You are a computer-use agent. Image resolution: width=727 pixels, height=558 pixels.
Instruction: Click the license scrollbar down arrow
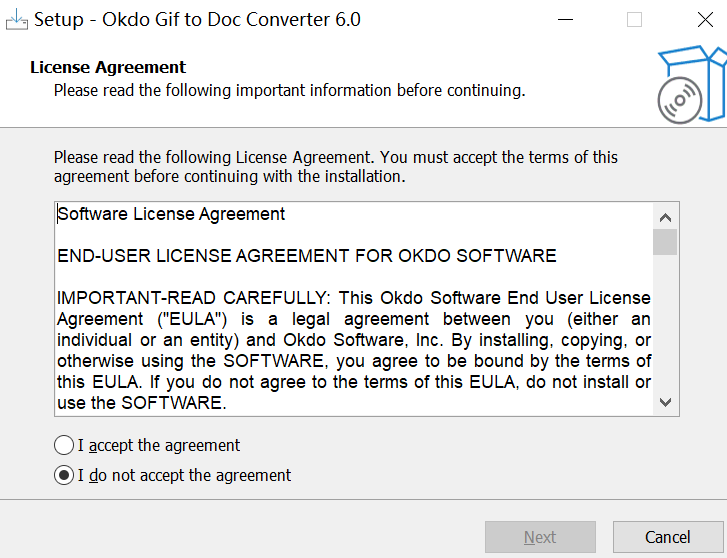[666, 402]
